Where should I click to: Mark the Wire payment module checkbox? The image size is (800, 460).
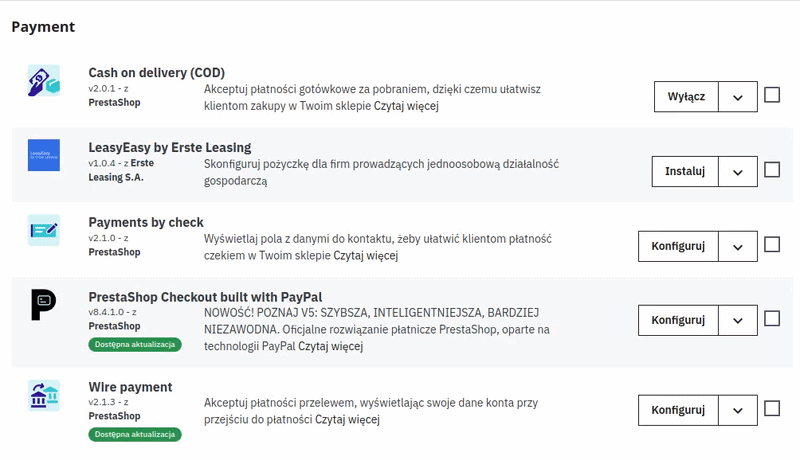(772, 408)
